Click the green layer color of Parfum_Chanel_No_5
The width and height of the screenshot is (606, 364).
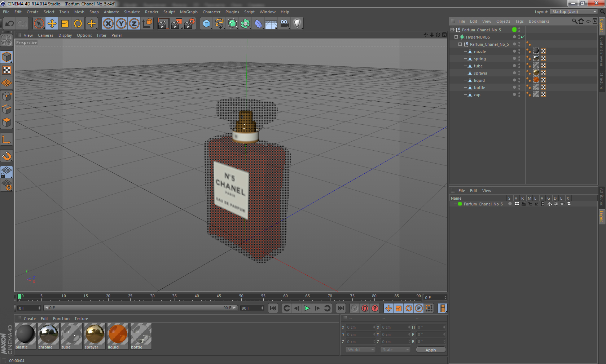coord(460,204)
